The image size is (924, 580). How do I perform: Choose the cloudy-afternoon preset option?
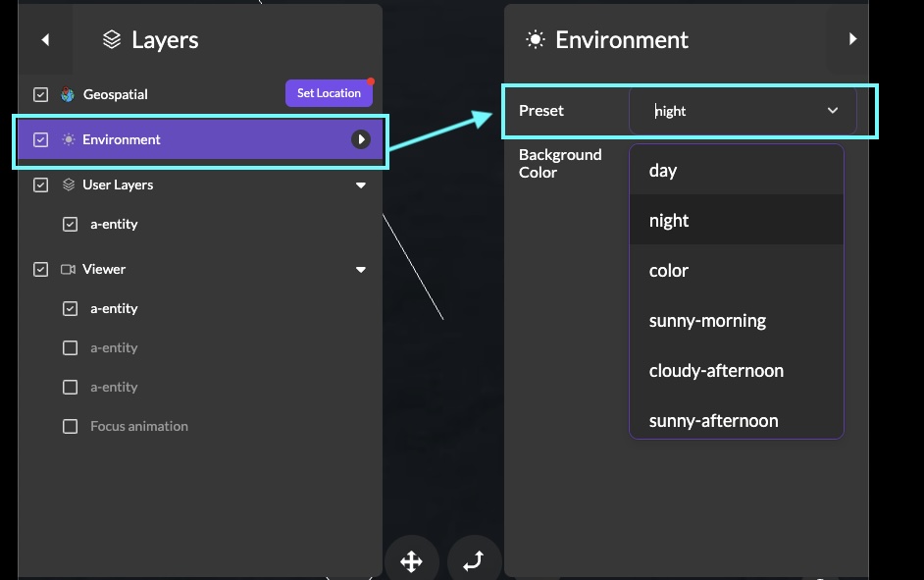click(716, 371)
